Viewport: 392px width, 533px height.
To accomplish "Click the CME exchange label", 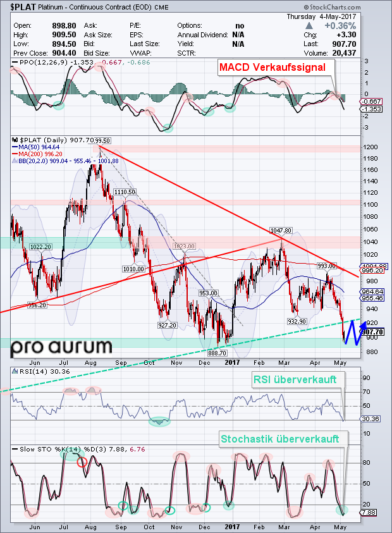I will (161, 8).
